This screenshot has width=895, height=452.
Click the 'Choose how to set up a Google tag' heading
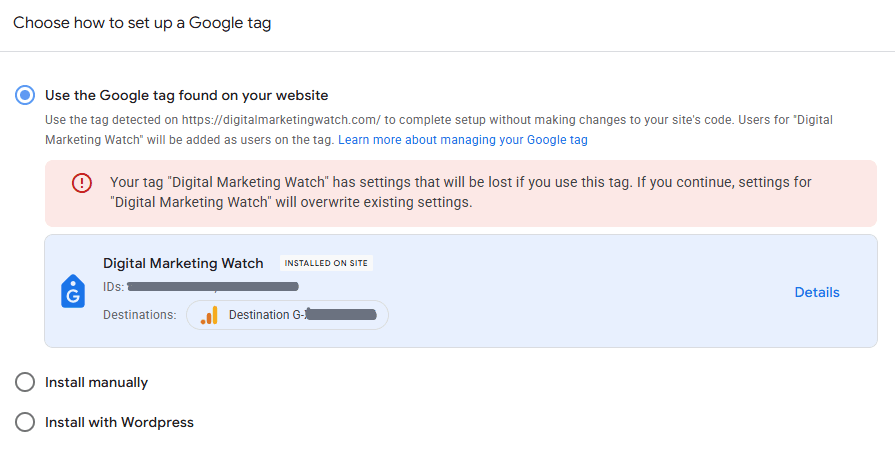click(142, 23)
